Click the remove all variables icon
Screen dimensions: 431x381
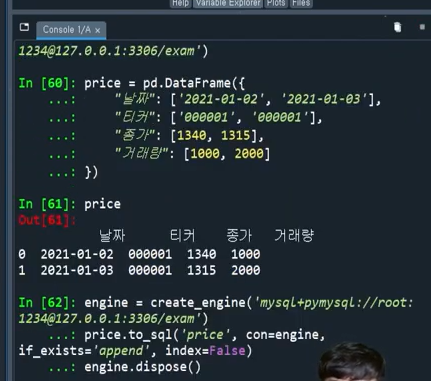[x=397, y=27]
